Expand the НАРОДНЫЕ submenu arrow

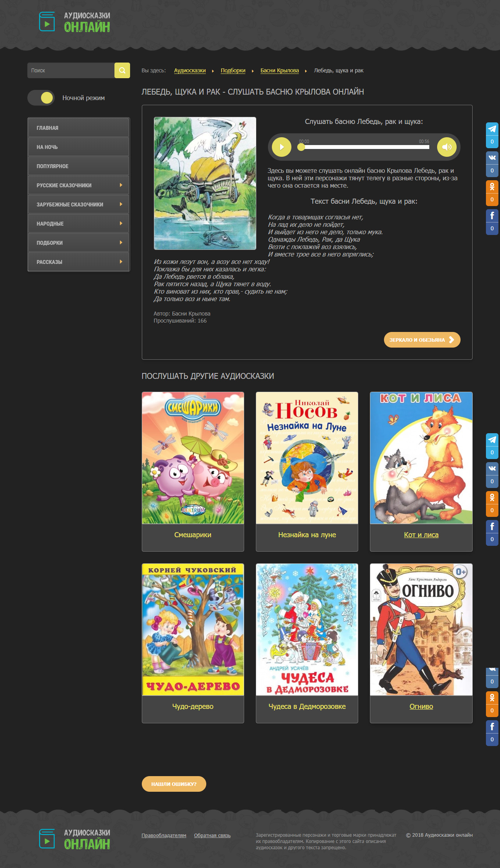[x=121, y=223]
